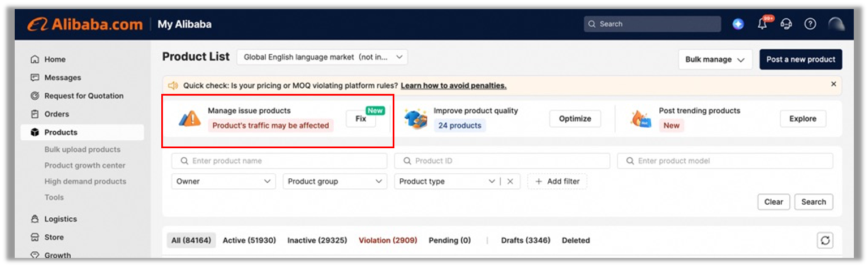Click the Logistics icon in sidebar
Viewport: 868px width, 267px height.
click(35, 219)
